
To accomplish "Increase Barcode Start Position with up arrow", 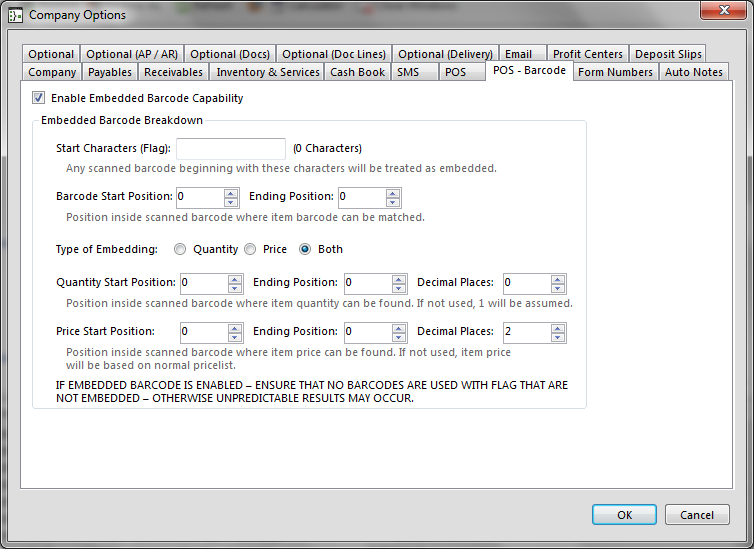I will point(231,193).
